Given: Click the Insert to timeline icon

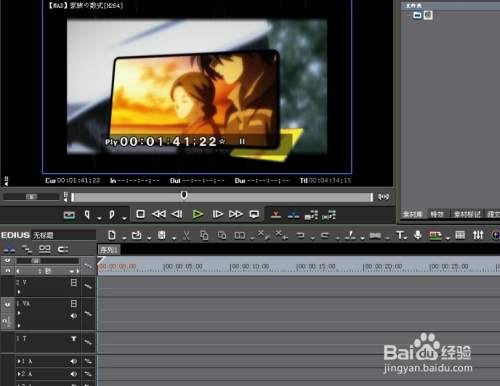Looking at the screenshot, I should click(x=276, y=215).
